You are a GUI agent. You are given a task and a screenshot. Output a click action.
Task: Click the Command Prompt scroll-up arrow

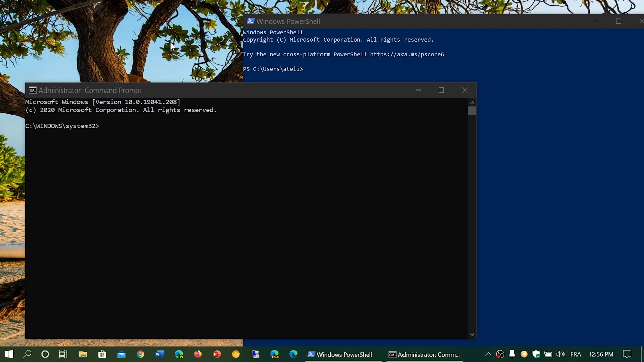click(x=472, y=102)
